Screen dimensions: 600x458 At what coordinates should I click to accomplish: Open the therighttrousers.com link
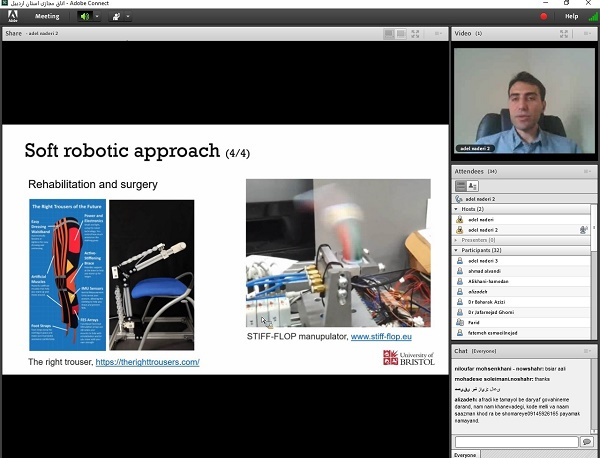pos(147,362)
